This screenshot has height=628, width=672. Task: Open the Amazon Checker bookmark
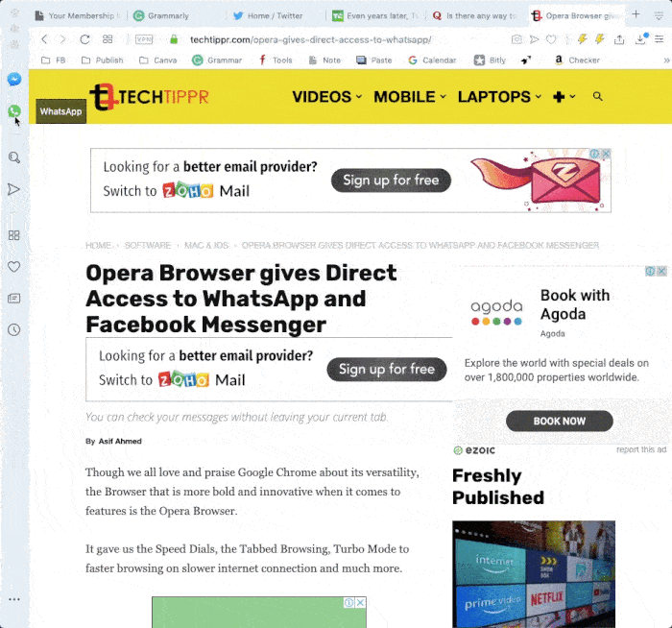pyautogui.click(x=577, y=60)
